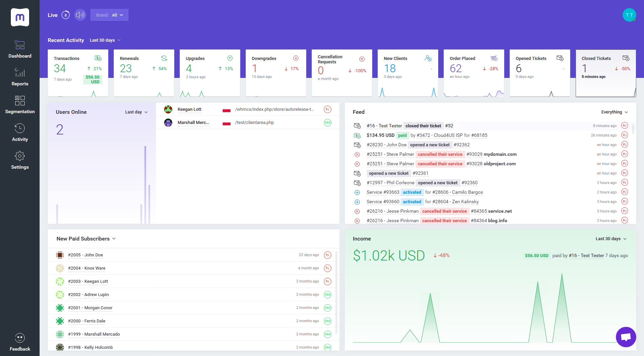The width and height of the screenshot is (644, 356).
Task: Open subscriber #2005 - John Doe
Action: click(x=85, y=255)
